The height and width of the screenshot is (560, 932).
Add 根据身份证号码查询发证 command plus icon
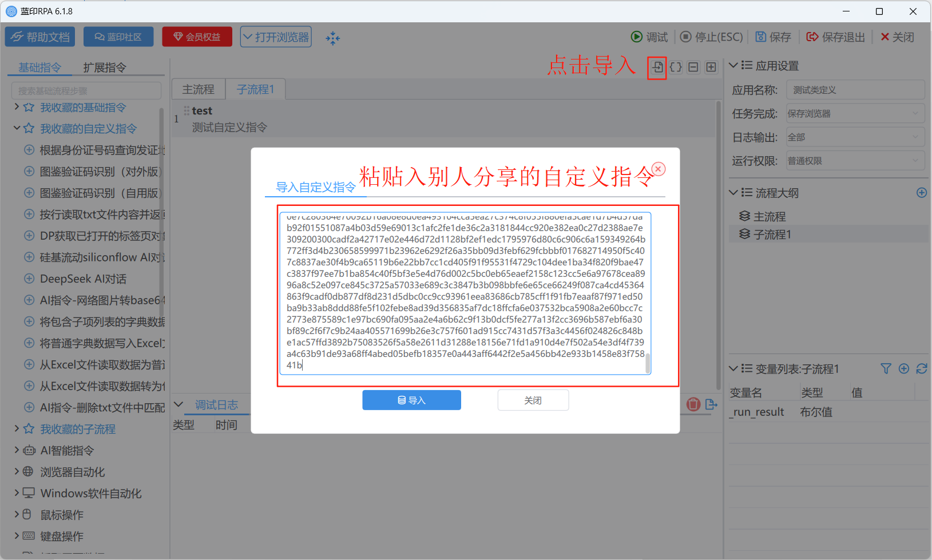pyautogui.click(x=29, y=150)
